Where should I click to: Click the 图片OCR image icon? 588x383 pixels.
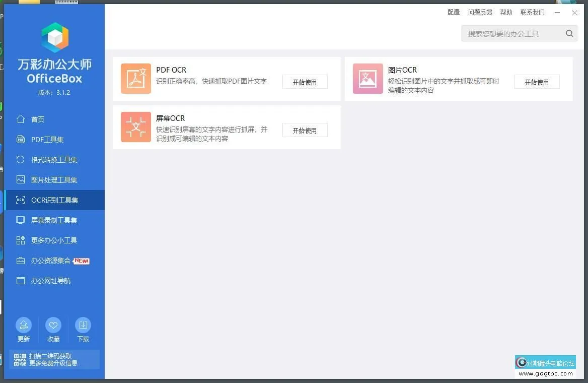[368, 79]
